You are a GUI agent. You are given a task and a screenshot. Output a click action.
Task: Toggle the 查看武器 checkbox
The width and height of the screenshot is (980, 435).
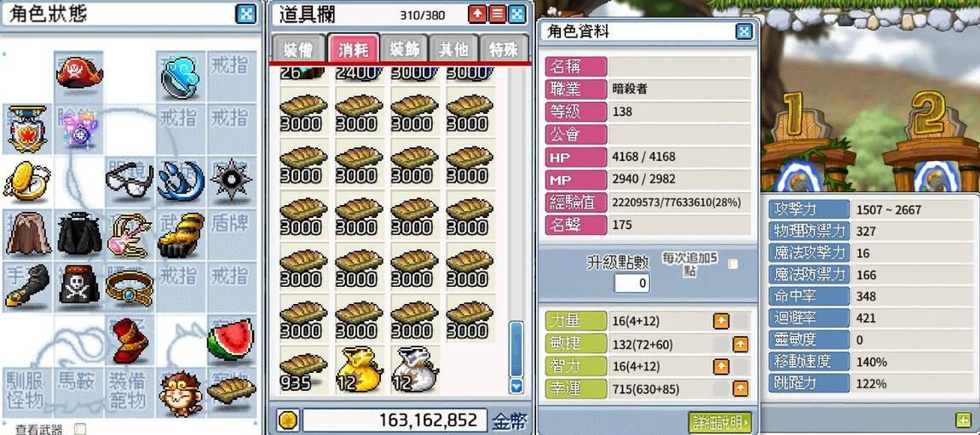point(79,429)
